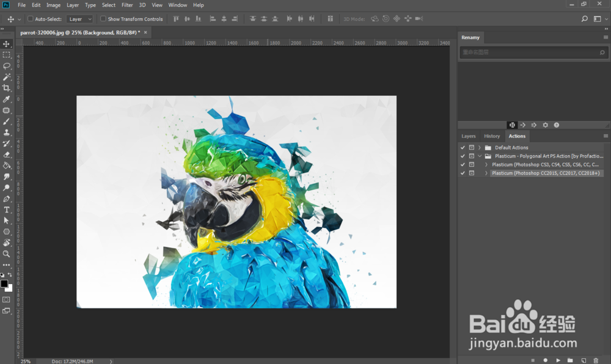Image resolution: width=611 pixels, height=364 pixels.
Task: Change screen mode from toolbox
Action: point(6,311)
